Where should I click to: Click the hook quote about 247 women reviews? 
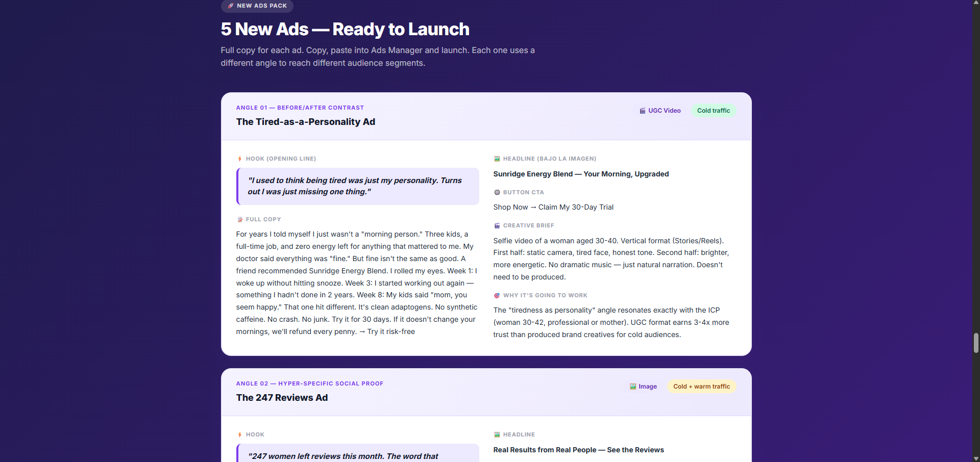coord(358,453)
